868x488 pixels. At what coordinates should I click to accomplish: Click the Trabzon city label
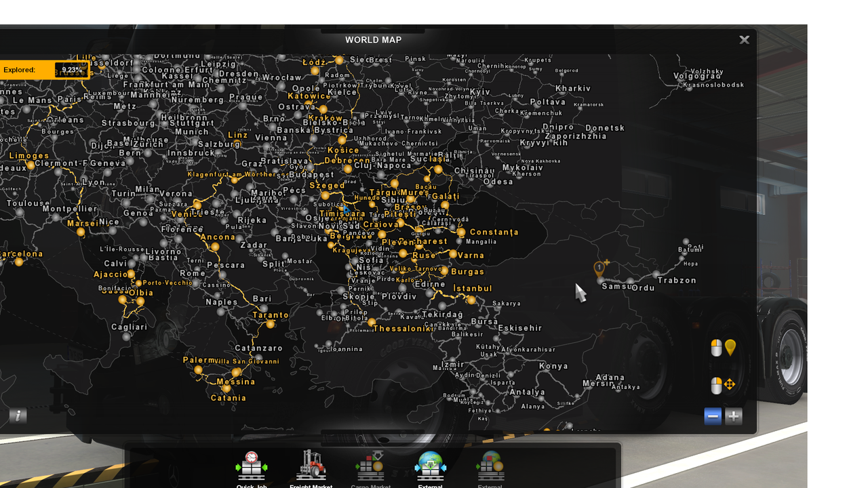tap(677, 281)
